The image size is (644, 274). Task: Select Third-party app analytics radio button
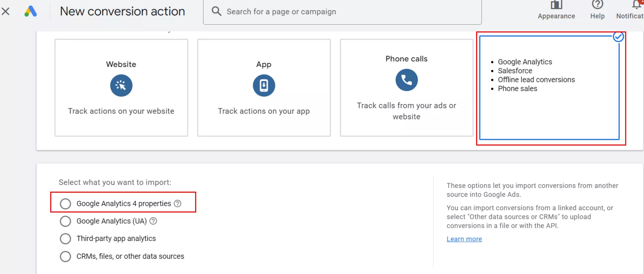coord(65,238)
